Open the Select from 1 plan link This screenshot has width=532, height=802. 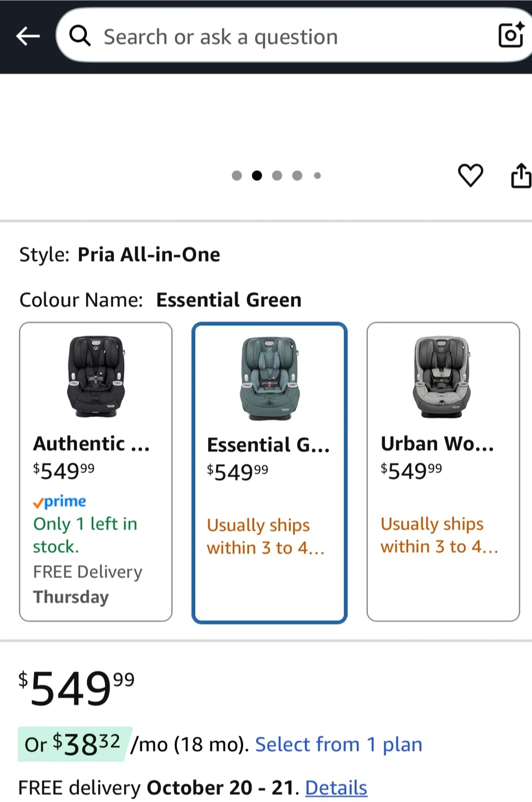[338, 745]
